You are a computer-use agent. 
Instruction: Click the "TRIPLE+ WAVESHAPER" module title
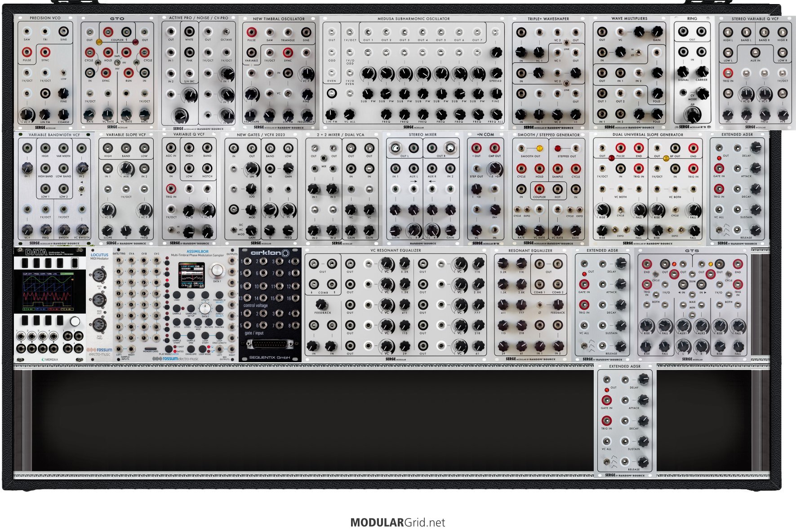pyautogui.click(x=548, y=19)
